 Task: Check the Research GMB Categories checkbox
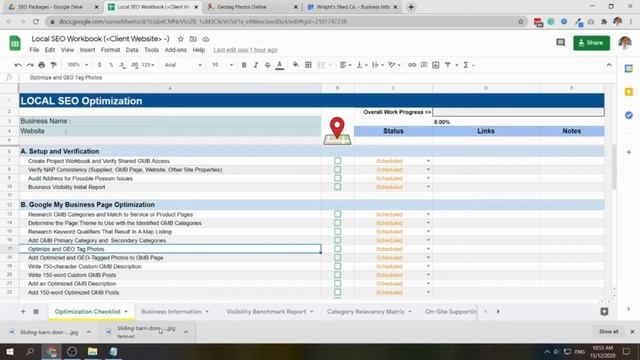point(338,214)
